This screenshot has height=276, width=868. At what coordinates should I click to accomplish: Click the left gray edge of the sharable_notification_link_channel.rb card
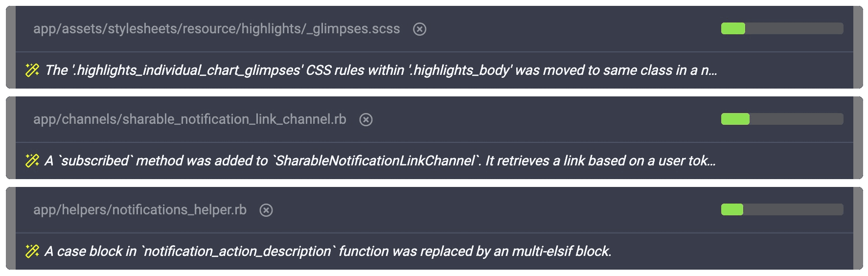pyautogui.click(x=11, y=138)
